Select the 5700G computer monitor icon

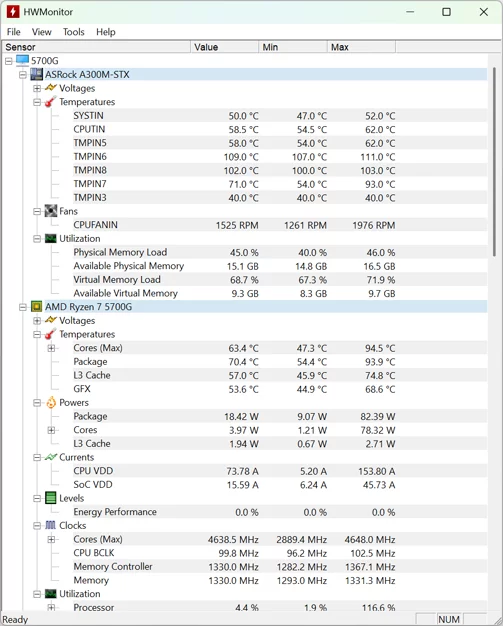point(22,60)
